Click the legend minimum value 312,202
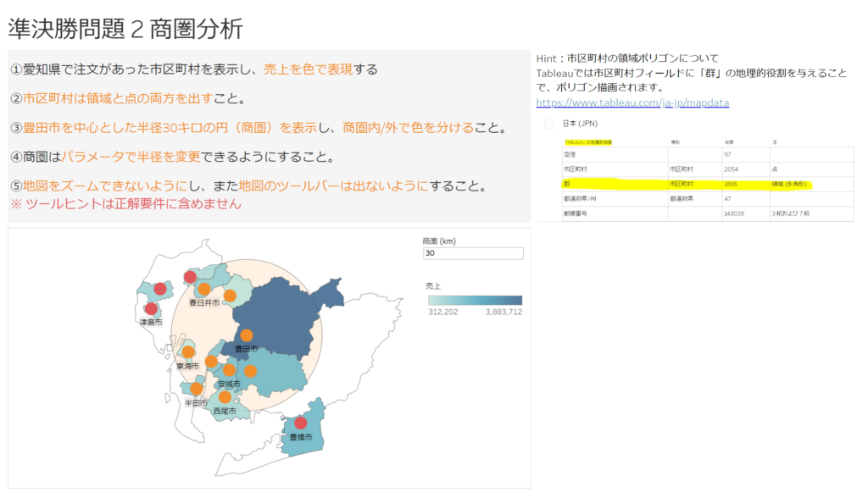This screenshot has width=868, height=498. (442, 312)
